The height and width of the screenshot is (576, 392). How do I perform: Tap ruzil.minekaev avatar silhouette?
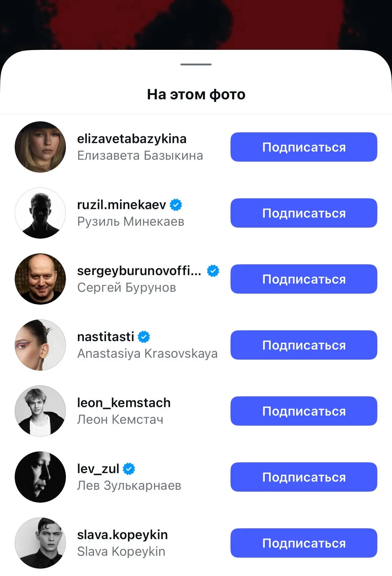pyautogui.click(x=40, y=213)
